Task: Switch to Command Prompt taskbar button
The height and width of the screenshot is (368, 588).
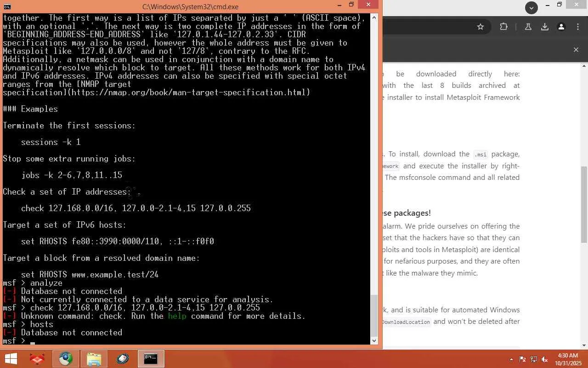Action: (151, 359)
